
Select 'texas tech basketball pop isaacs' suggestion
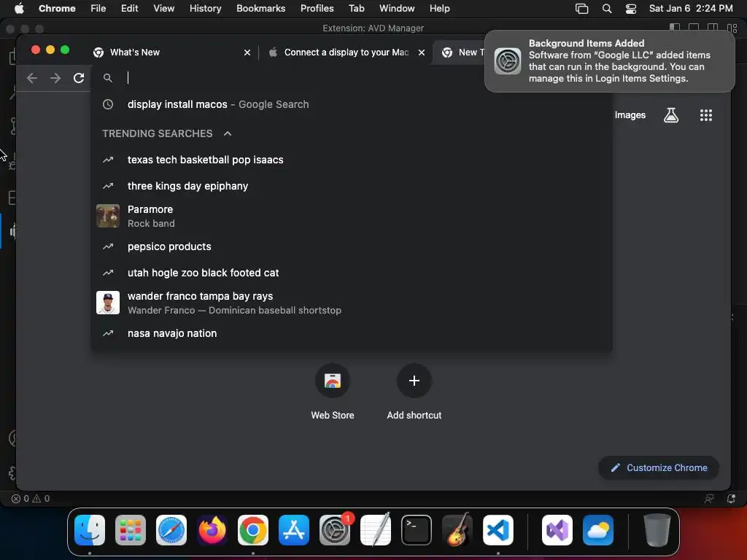point(352,160)
